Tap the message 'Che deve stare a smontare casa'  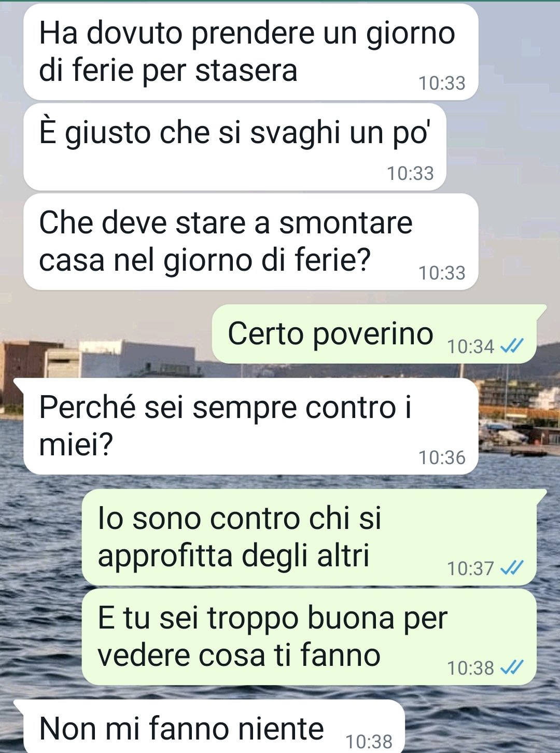click(x=251, y=242)
